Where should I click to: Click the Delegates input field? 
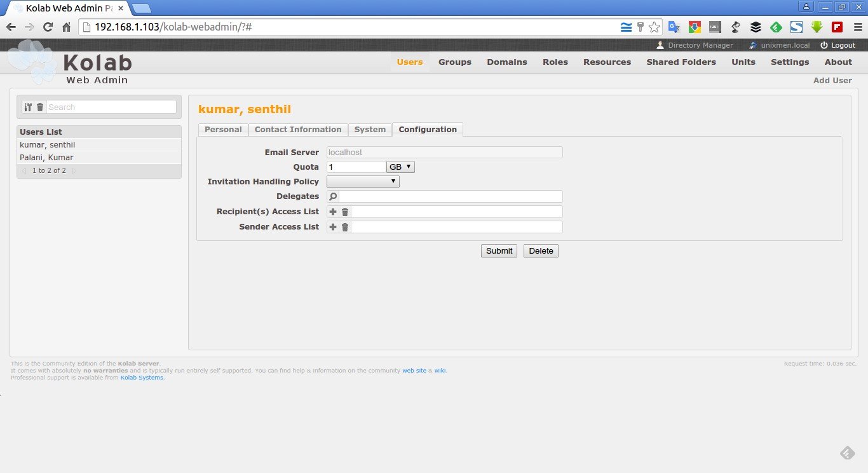[451, 196]
